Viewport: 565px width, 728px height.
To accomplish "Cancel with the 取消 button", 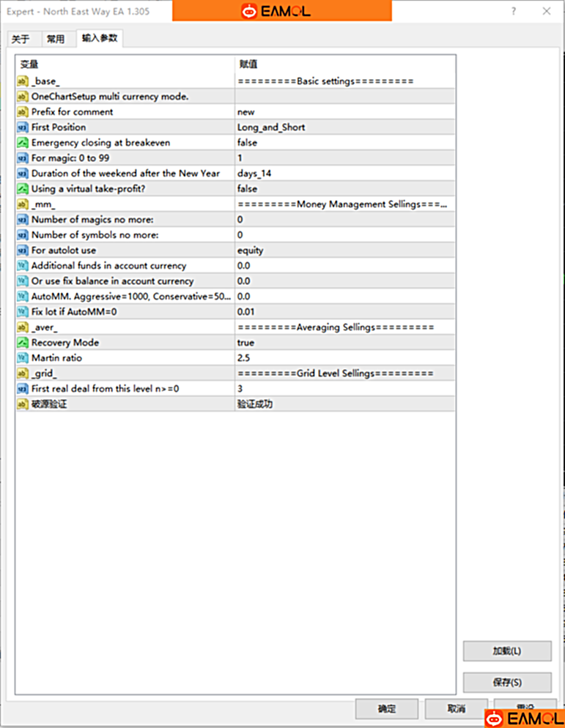I will click(x=457, y=708).
